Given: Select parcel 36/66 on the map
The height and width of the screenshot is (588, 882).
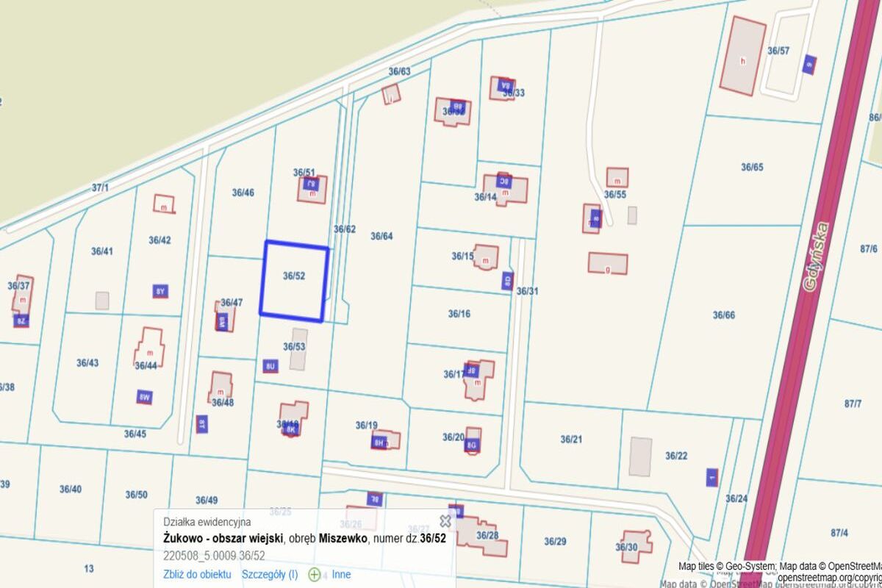Looking at the screenshot, I should click(x=723, y=315).
